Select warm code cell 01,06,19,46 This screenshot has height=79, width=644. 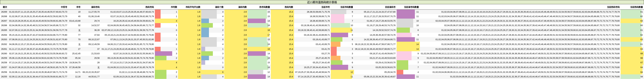[x=94, y=16]
